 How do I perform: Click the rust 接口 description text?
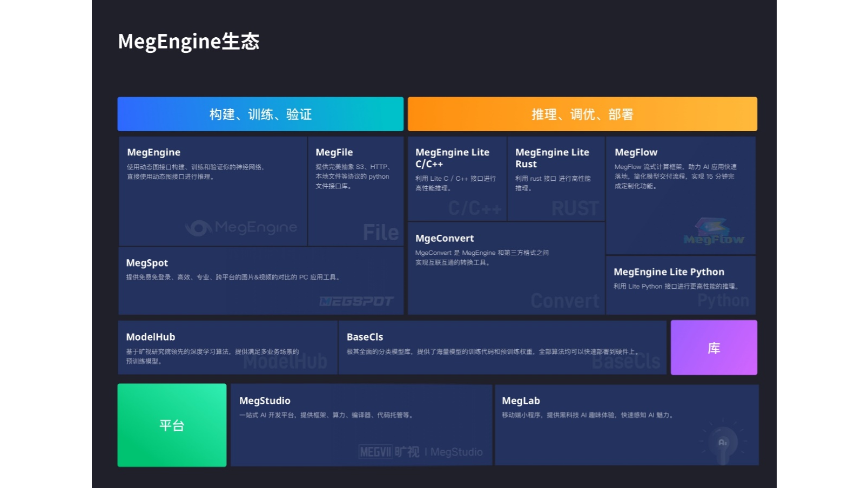(x=553, y=183)
